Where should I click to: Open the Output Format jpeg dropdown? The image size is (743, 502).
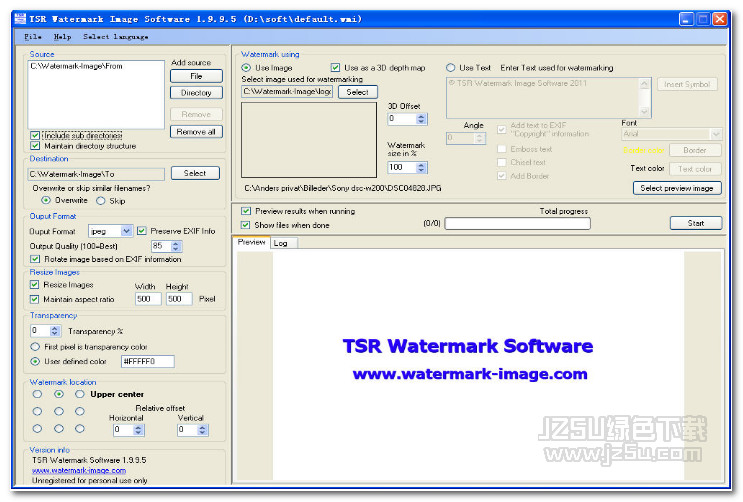(x=126, y=231)
